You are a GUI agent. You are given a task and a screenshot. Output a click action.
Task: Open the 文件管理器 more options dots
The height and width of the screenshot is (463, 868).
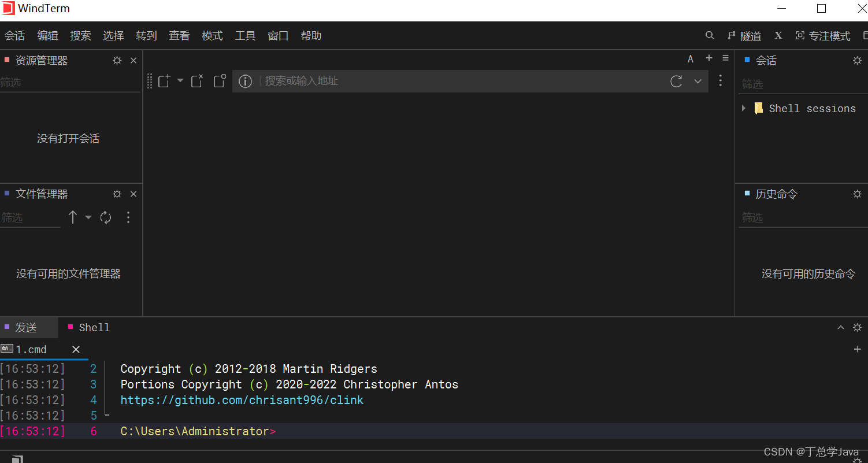(x=128, y=217)
